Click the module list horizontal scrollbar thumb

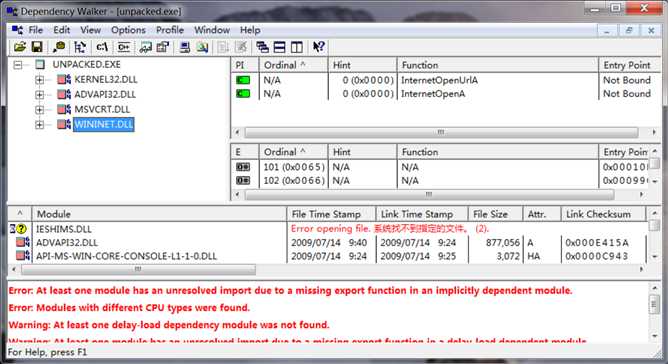point(138,269)
